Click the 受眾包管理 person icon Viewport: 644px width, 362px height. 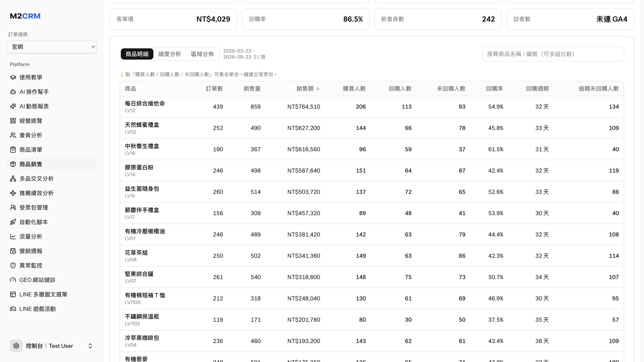(13, 208)
